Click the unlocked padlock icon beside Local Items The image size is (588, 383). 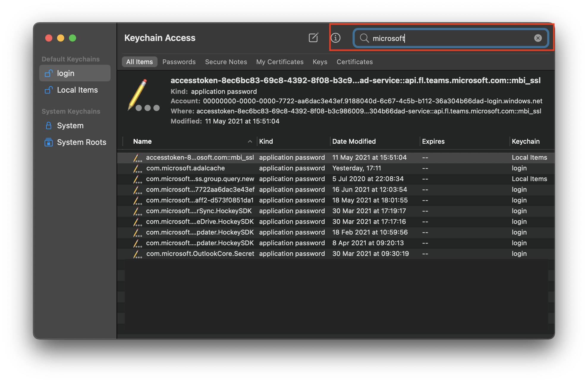[49, 90]
